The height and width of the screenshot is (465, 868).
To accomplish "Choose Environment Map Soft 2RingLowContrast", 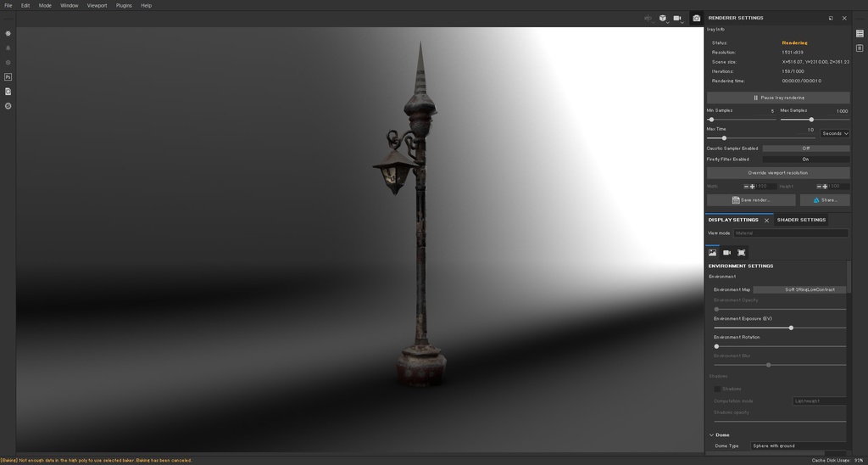I will (799, 290).
